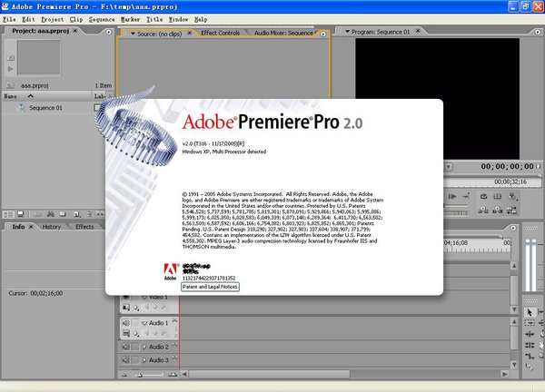Mute the Audio 3 track speaker
The width and height of the screenshot is (545, 392).
tap(126, 360)
